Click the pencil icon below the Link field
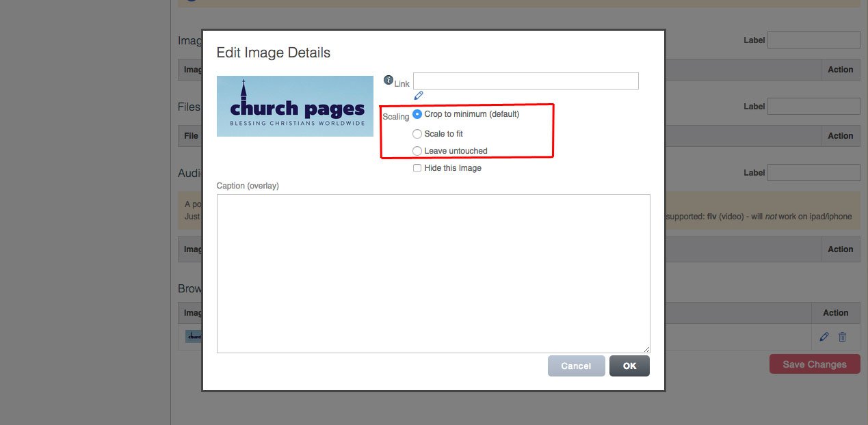The height and width of the screenshot is (425, 868). pos(419,96)
